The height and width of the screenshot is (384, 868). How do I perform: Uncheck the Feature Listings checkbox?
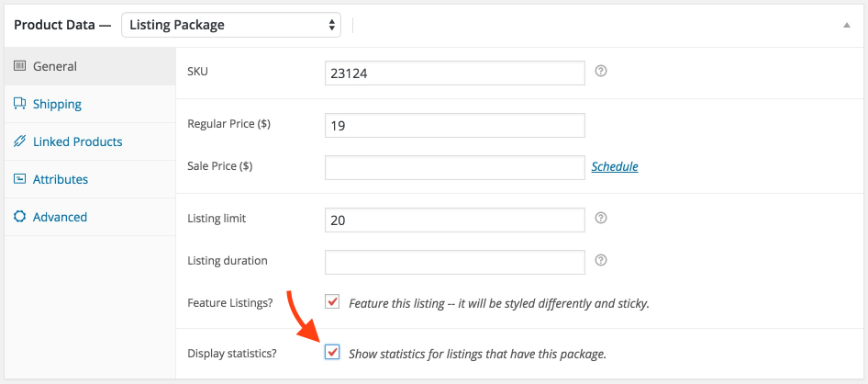pyautogui.click(x=332, y=302)
